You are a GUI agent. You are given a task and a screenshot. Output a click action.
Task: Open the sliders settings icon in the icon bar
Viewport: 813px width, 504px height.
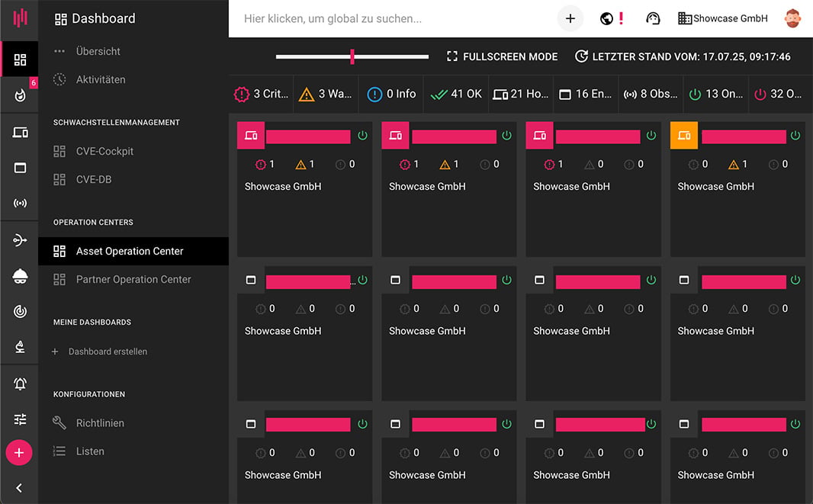coord(20,419)
